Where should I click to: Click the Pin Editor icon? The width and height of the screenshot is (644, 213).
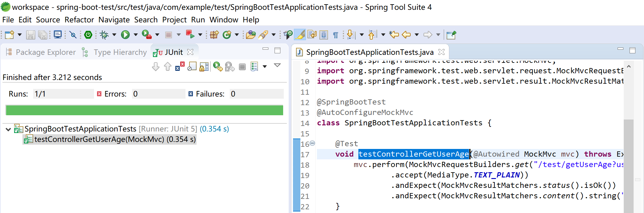pyautogui.click(x=451, y=35)
